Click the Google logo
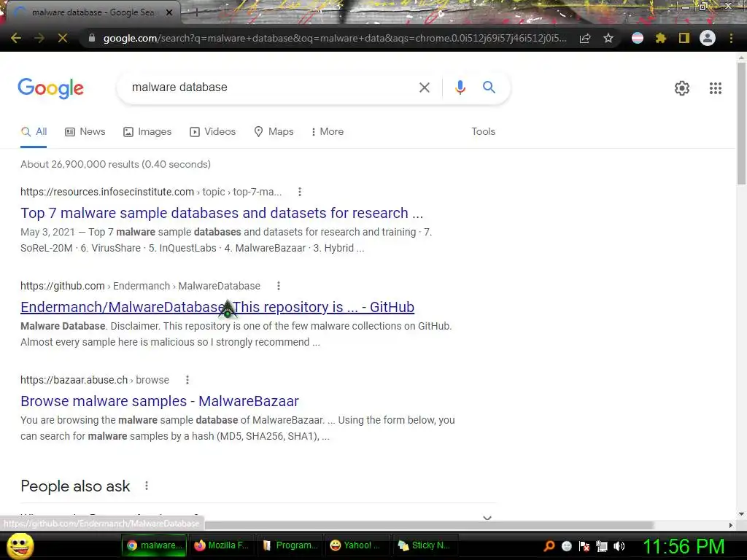The width and height of the screenshot is (747, 560). click(51, 88)
